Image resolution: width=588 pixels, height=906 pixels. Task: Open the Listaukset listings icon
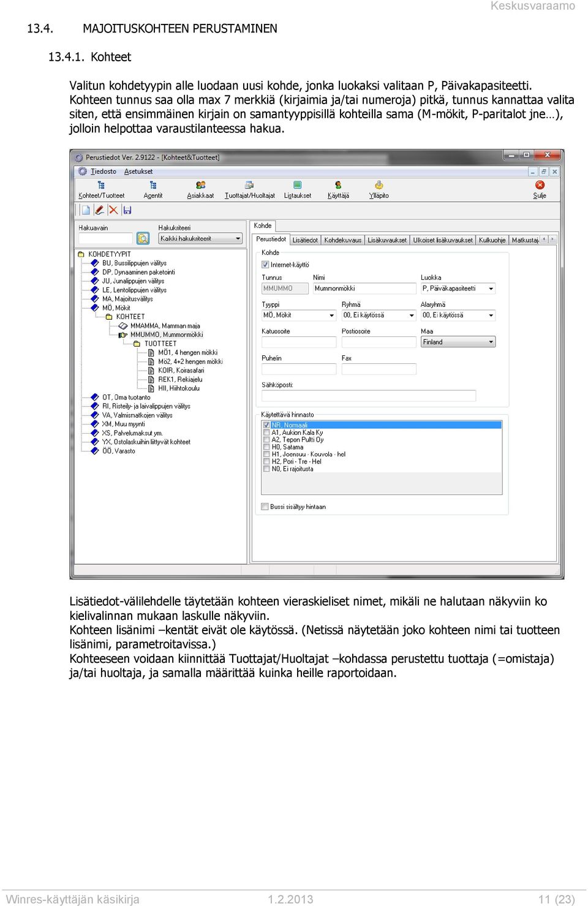[297, 185]
